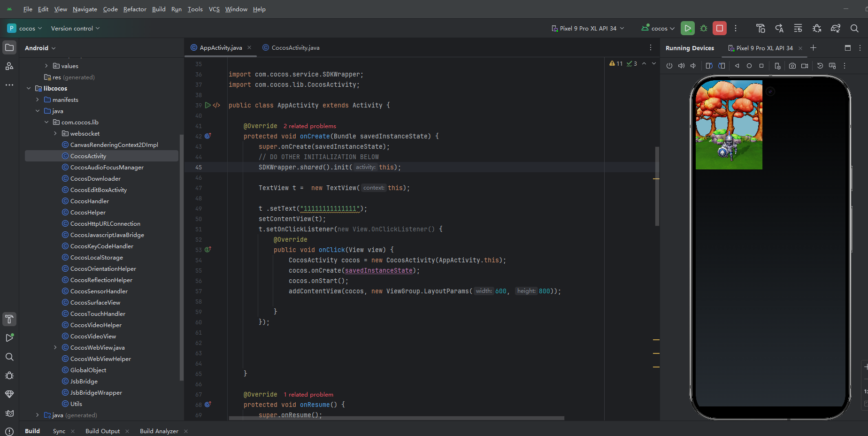Start debugging with the bug icon
Image resolution: width=868 pixels, height=436 pixels.
[703, 28]
